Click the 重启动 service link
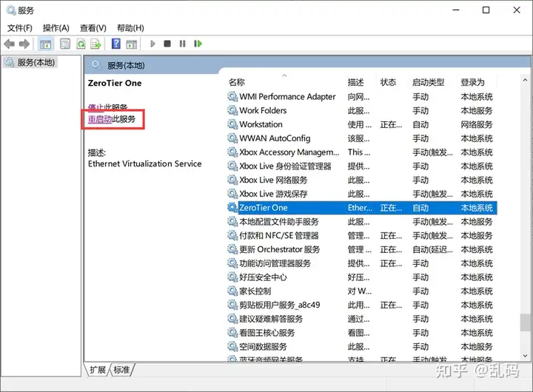This screenshot has height=392, width=533. [100, 119]
